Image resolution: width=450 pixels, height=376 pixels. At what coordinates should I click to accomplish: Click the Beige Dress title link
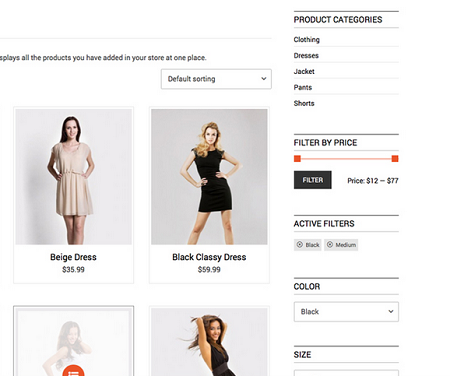pos(73,257)
